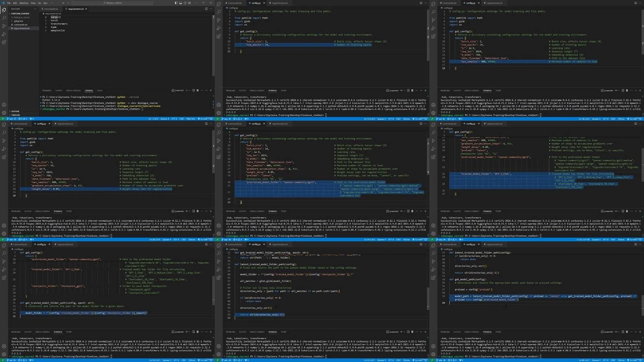Switch to OUTPUT tab in the python --version terminal window
This screenshot has width=644, height=362.
(59, 91)
